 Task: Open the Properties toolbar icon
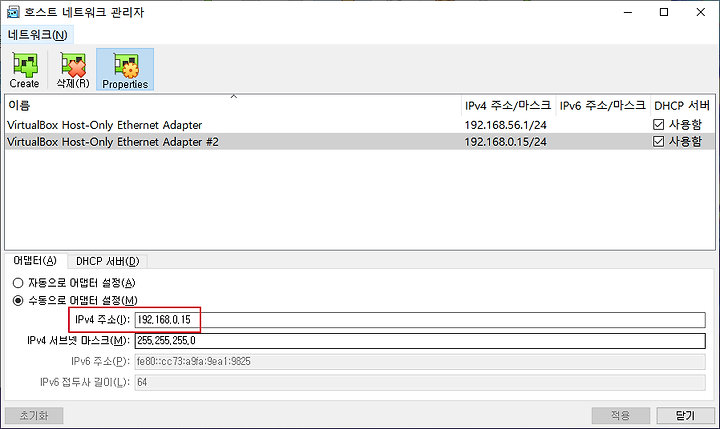(x=125, y=70)
